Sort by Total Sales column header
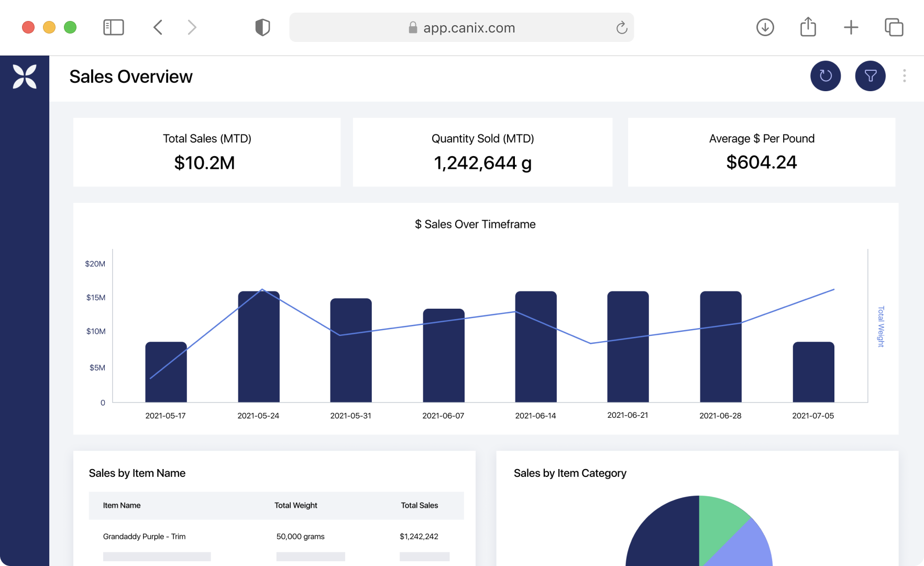The width and height of the screenshot is (924, 566). 420,505
